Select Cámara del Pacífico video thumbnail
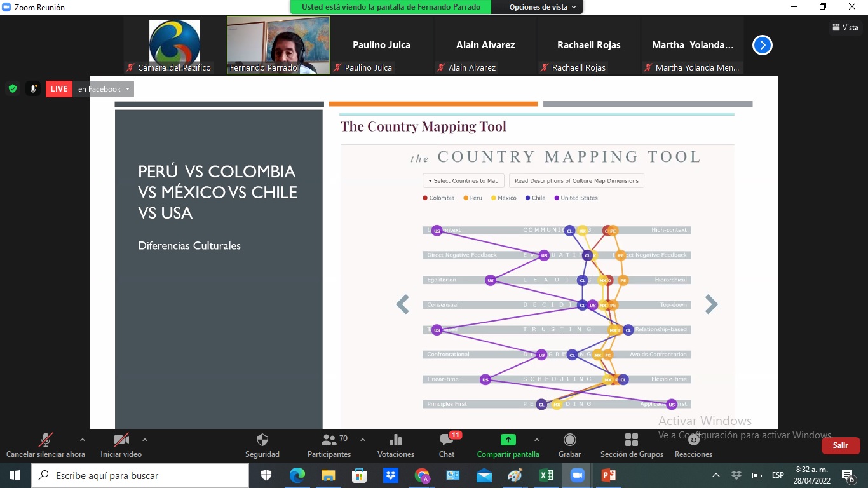This screenshot has width=868, height=488. pyautogui.click(x=175, y=46)
